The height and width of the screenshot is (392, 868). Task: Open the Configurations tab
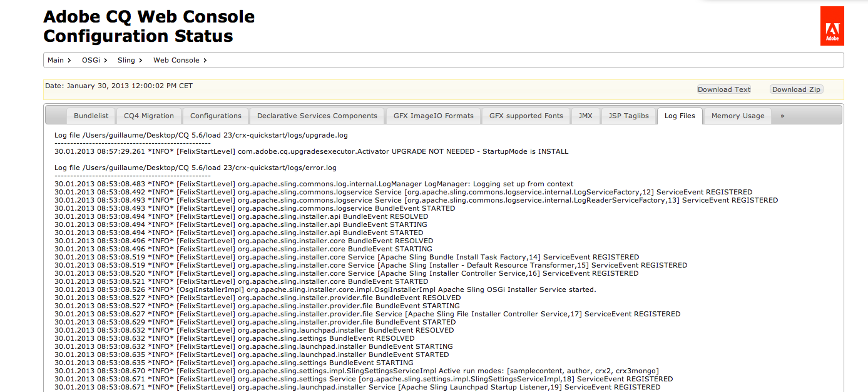pyautogui.click(x=216, y=116)
